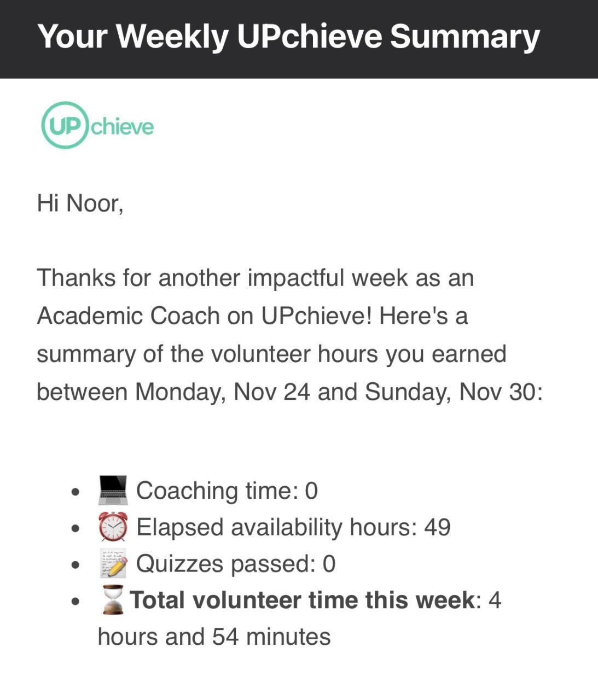Click the memo pencil emoji beside Quizzes passed
This screenshot has width=598, height=700.
[x=113, y=564]
